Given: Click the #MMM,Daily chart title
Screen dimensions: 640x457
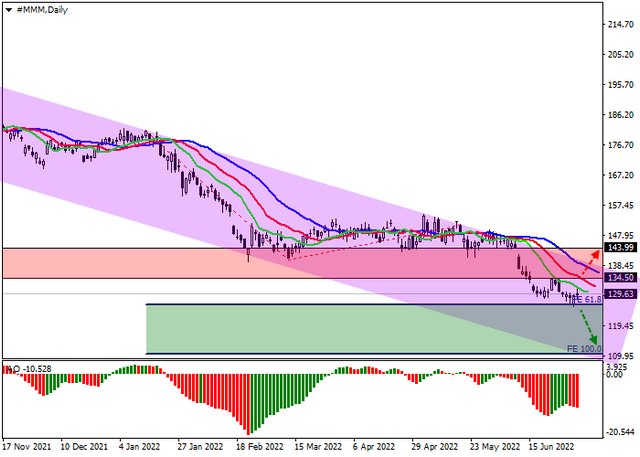Looking at the screenshot, I should [x=42, y=10].
